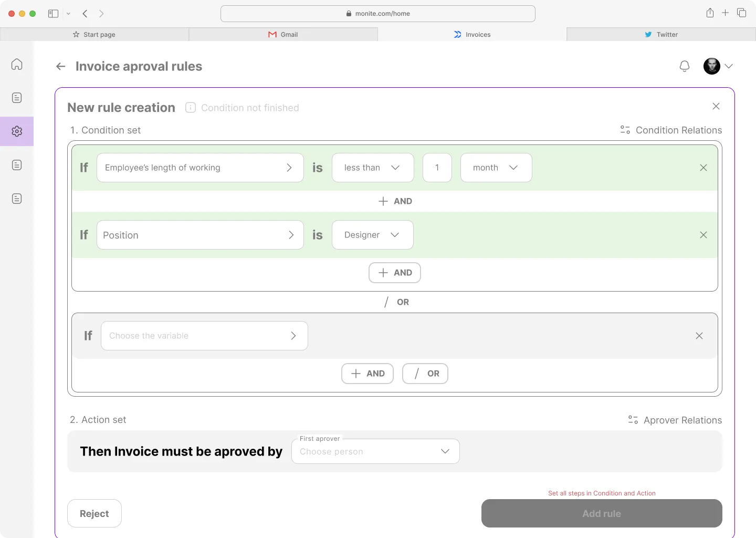Click the OR separator between condition groups
Image resolution: width=756 pixels, height=538 pixels.
coord(396,302)
